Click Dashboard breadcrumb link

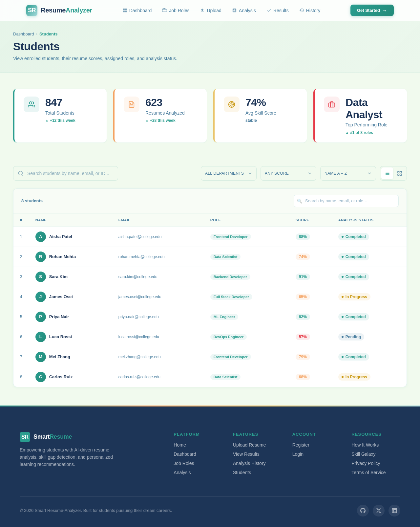24,34
